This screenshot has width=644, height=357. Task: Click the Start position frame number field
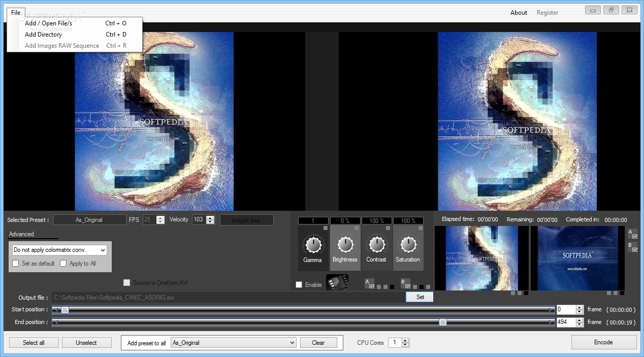[x=566, y=309]
